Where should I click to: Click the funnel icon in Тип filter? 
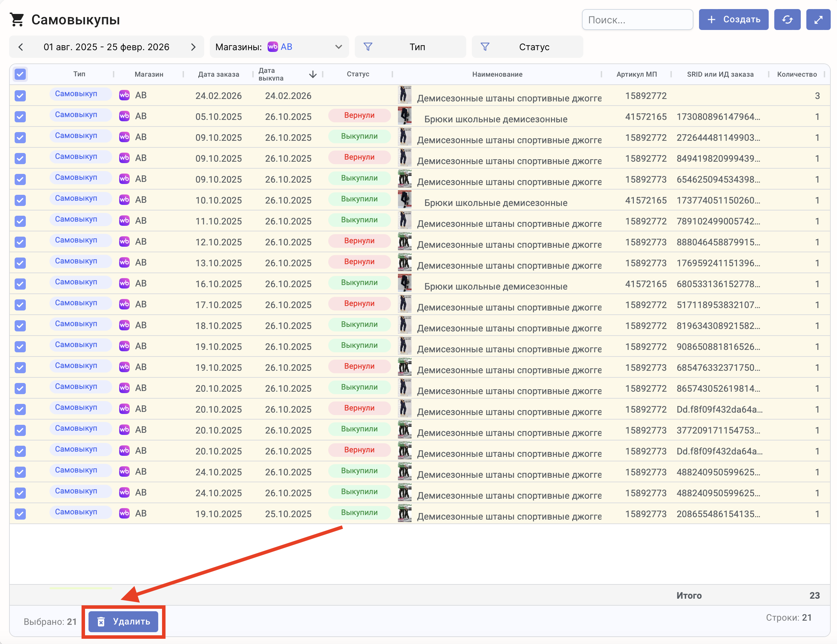coord(368,47)
